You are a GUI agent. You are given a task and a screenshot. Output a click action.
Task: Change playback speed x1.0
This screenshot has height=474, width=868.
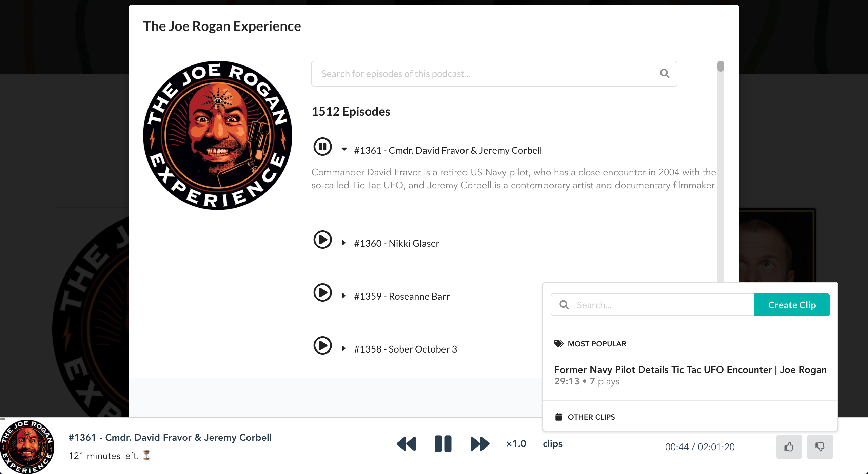(x=516, y=444)
